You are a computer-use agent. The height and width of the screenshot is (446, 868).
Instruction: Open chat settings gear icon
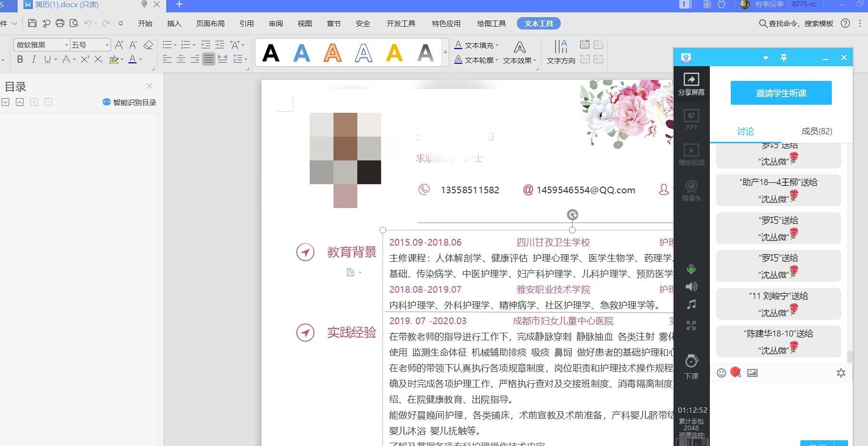pos(841,373)
